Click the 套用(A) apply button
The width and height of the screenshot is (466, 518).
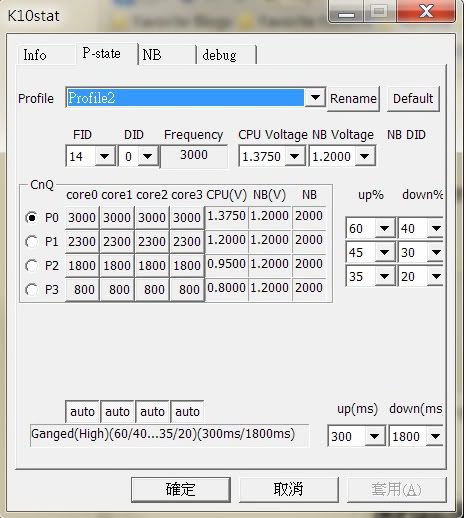click(397, 489)
